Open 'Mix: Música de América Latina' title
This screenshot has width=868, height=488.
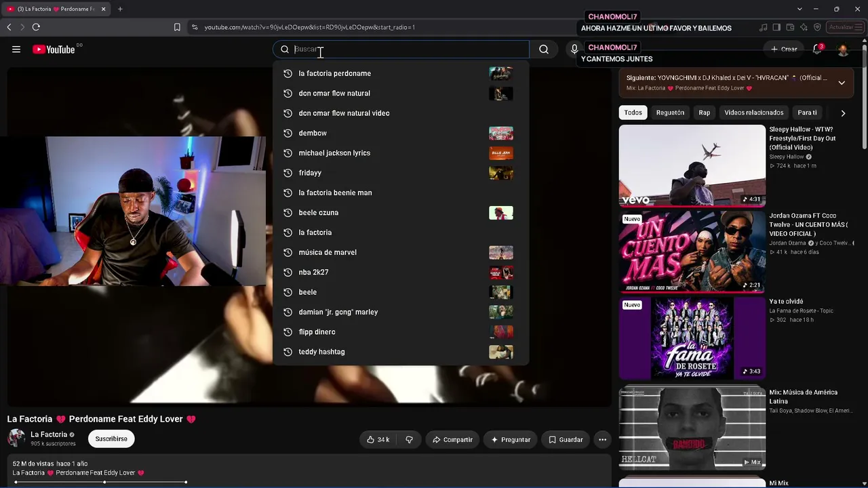tap(804, 396)
